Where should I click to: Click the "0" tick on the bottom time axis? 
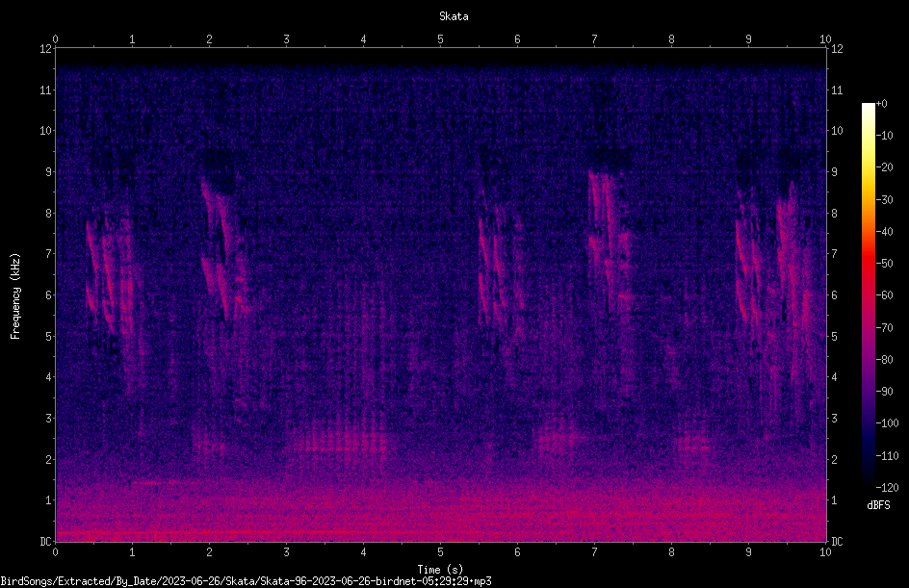click(x=55, y=552)
